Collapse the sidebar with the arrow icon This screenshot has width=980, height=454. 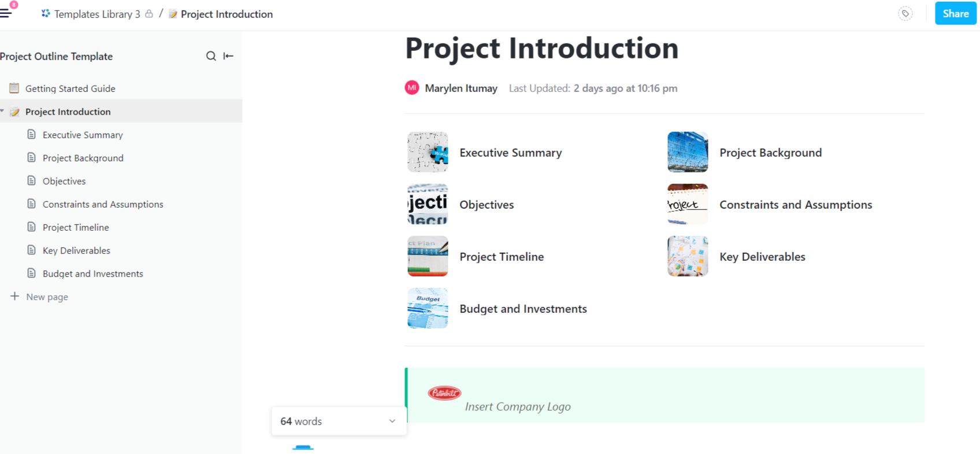coord(228,56)
